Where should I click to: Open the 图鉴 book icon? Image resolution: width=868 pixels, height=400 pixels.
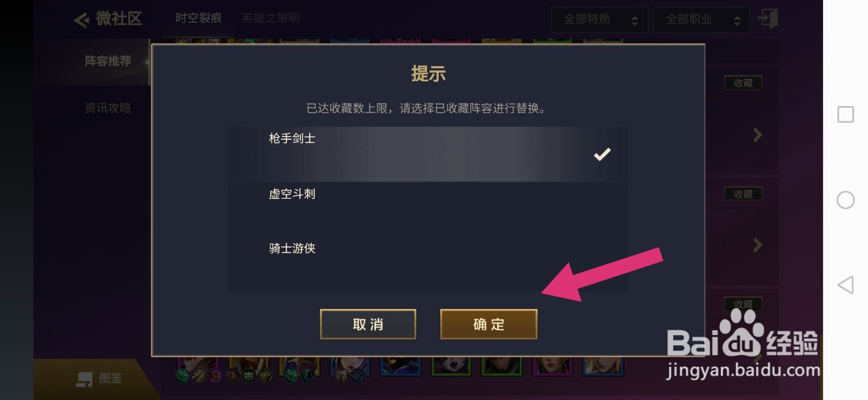84,379
